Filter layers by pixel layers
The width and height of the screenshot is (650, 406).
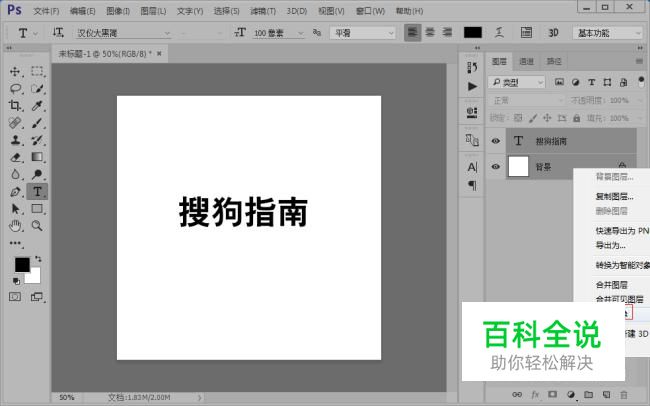(559, 82)
